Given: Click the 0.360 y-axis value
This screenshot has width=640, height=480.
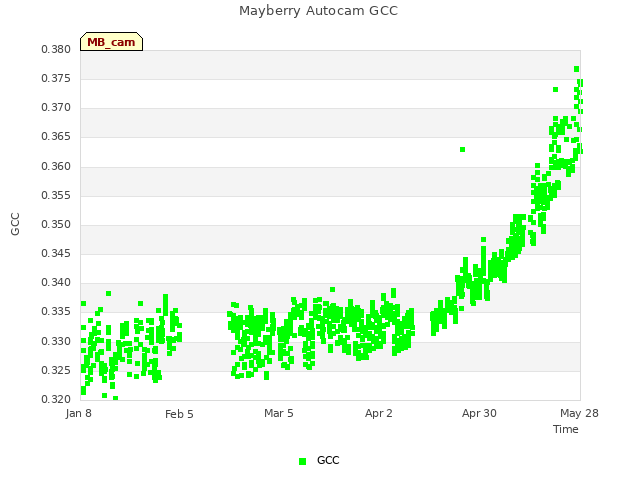Looking at the screenshot, I should 56,167.
